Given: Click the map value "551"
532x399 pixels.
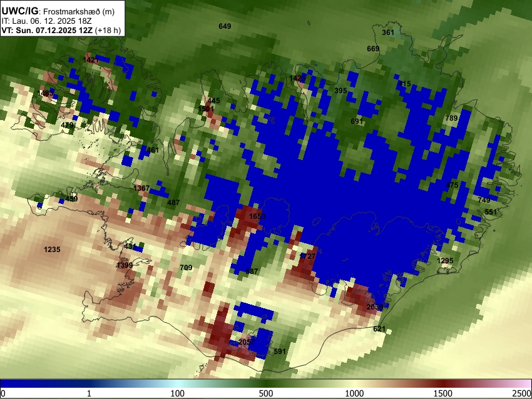Looking at the screenshot, I should pyautogui.click(x=491, y=212).
